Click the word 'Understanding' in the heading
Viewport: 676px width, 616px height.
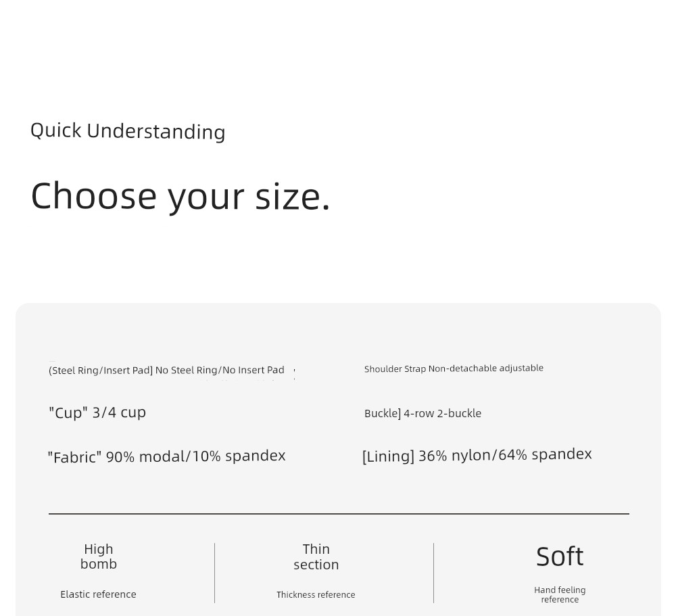(156, 132)
